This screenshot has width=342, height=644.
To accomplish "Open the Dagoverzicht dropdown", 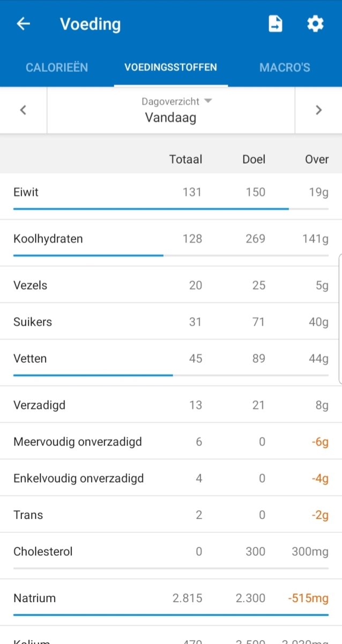I will (170, 101).
